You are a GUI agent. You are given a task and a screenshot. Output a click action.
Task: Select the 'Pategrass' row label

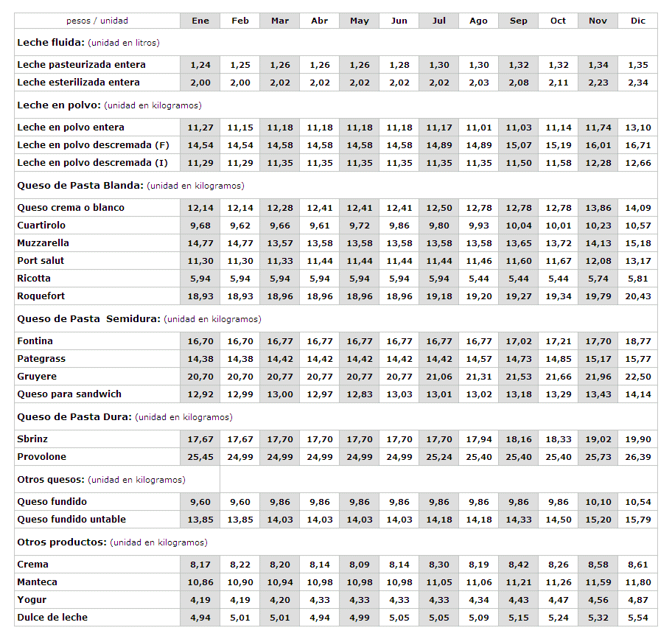pyautogui.click(x=41, y=359)
